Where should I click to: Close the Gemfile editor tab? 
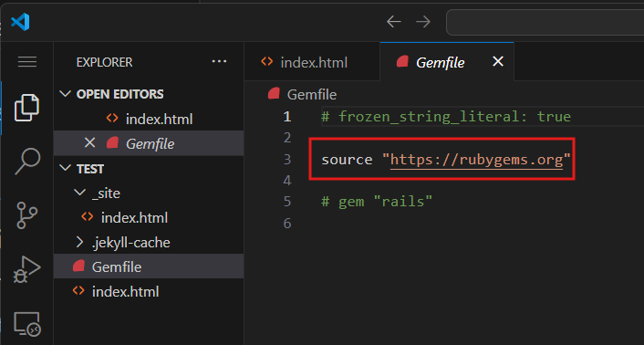(498, 62)
